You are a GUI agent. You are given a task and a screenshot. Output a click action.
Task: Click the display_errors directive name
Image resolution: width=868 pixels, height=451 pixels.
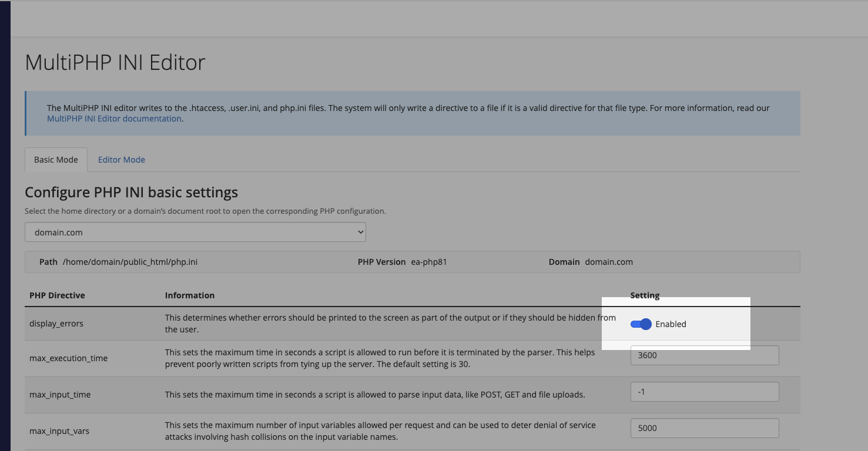click(56, 324)
